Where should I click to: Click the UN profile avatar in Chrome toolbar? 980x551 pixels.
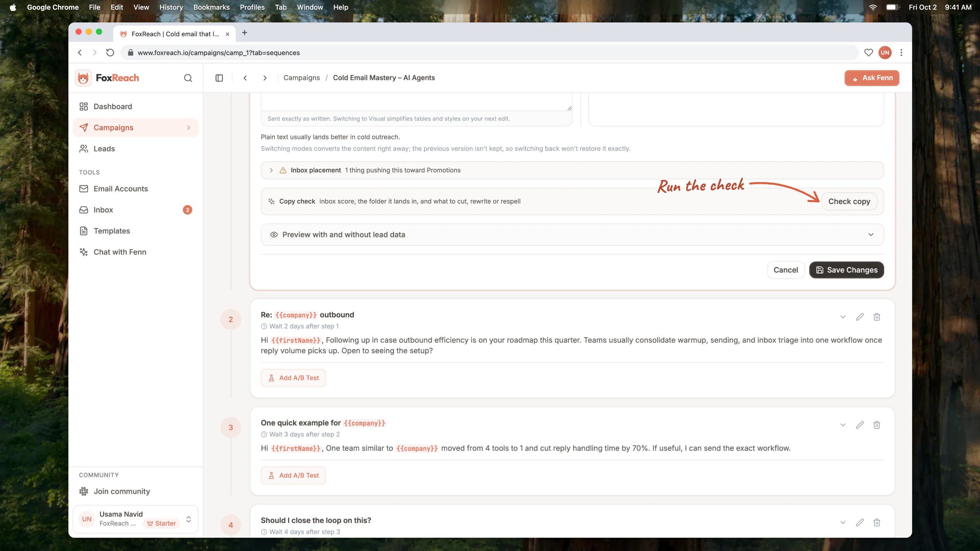[x=885, y=52]
